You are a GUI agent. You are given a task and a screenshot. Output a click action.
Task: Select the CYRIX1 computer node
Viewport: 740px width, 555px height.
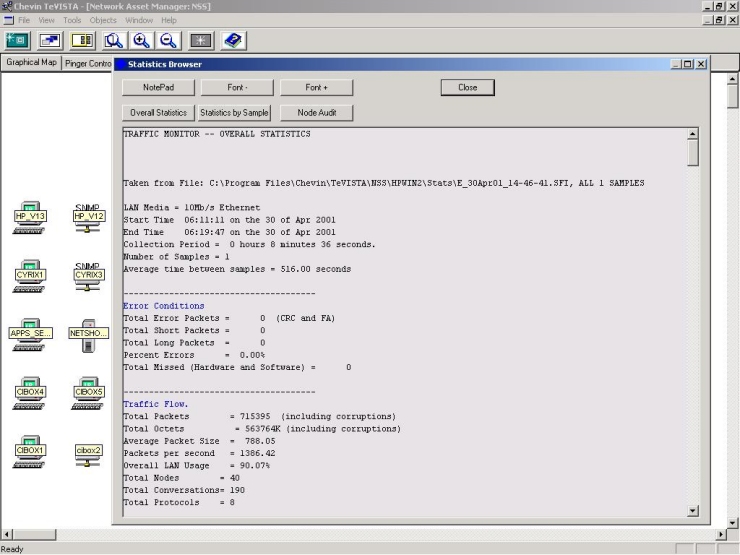(29, 276)
